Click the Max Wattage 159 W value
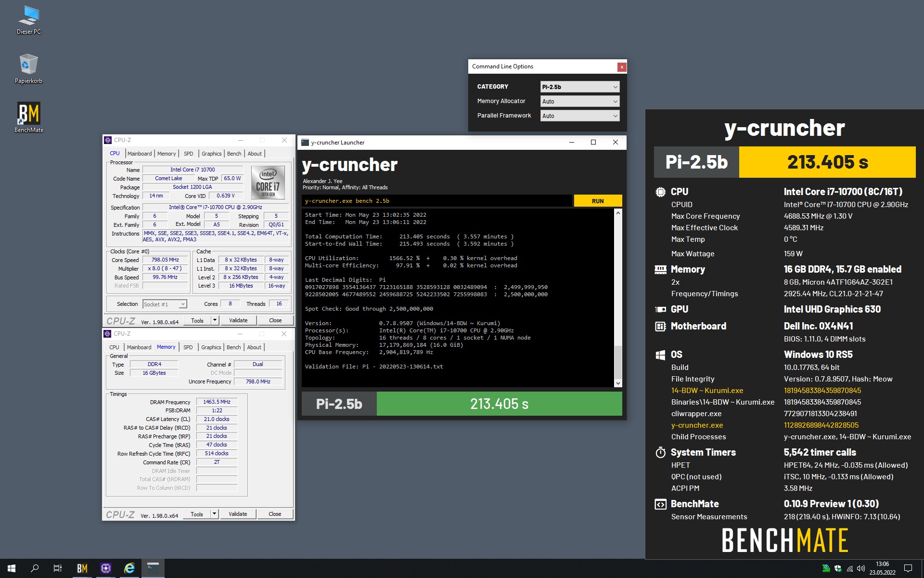Screen dimensions: 924x578 [793, 254]
